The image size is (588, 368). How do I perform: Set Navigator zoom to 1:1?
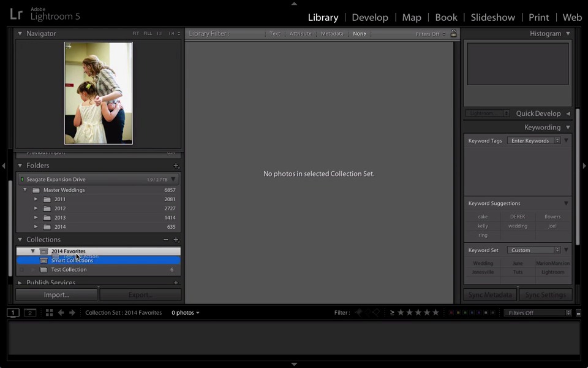159,33
